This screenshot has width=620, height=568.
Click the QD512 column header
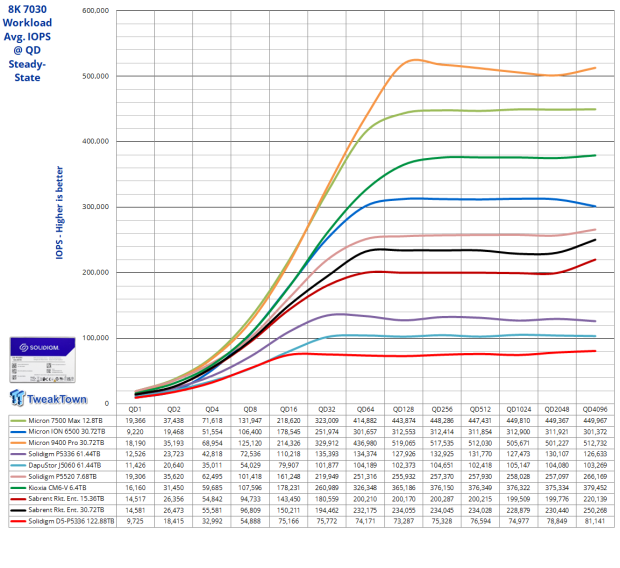point(480,409)
